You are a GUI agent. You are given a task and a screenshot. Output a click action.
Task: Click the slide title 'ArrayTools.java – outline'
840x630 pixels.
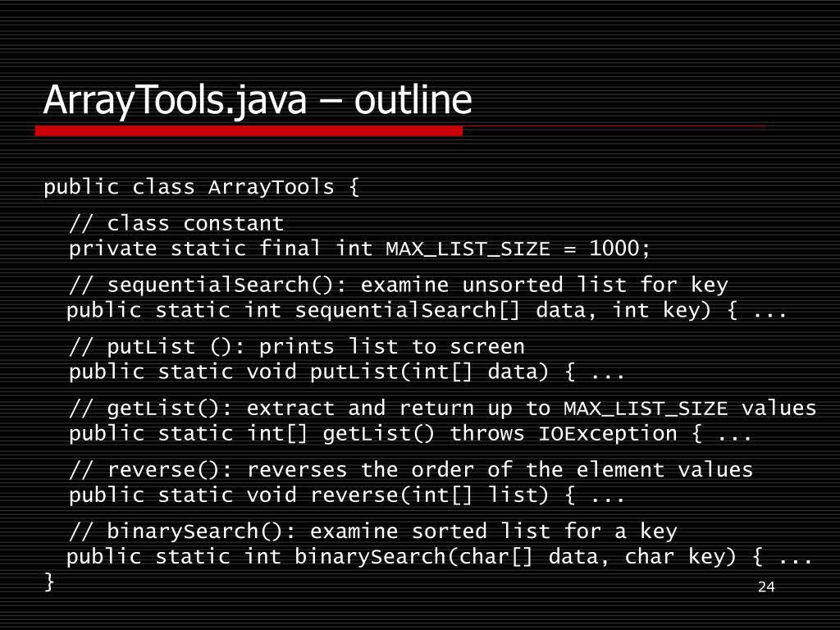257,100
